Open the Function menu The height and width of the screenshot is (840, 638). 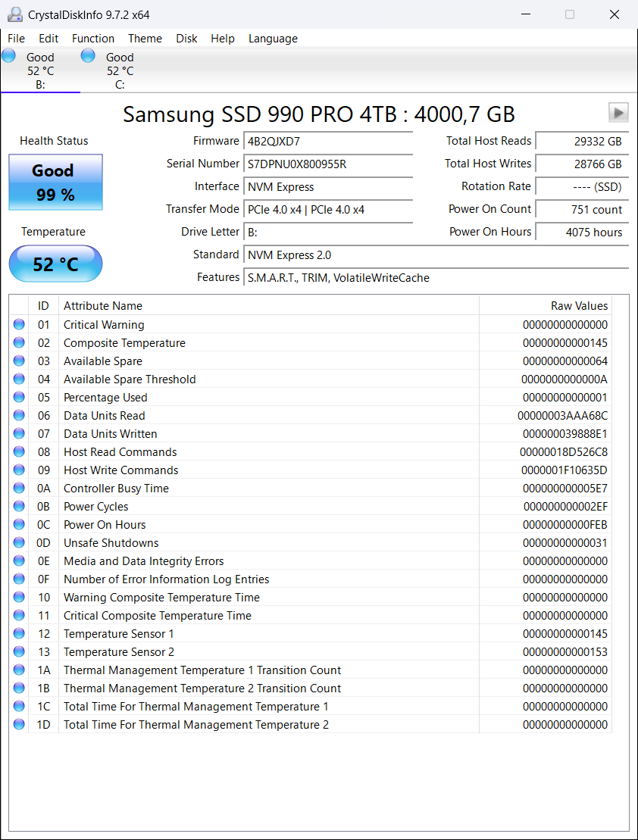(93, 39)
